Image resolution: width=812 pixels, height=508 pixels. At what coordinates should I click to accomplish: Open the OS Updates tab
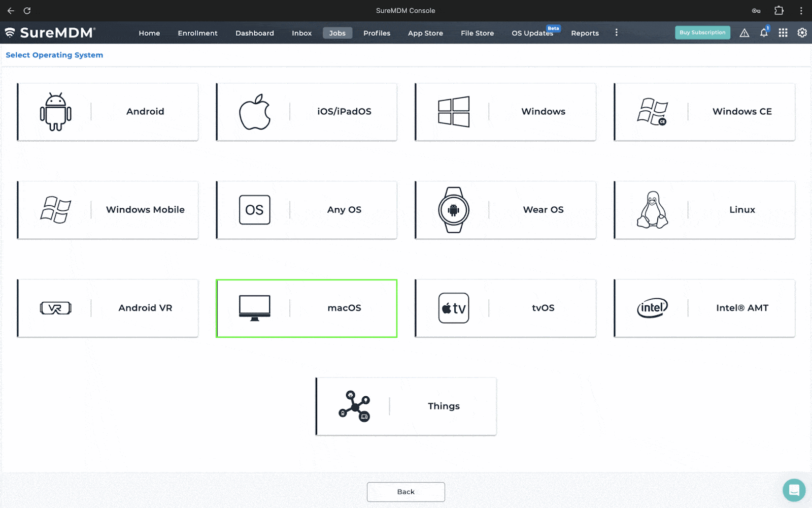(532, 33)
